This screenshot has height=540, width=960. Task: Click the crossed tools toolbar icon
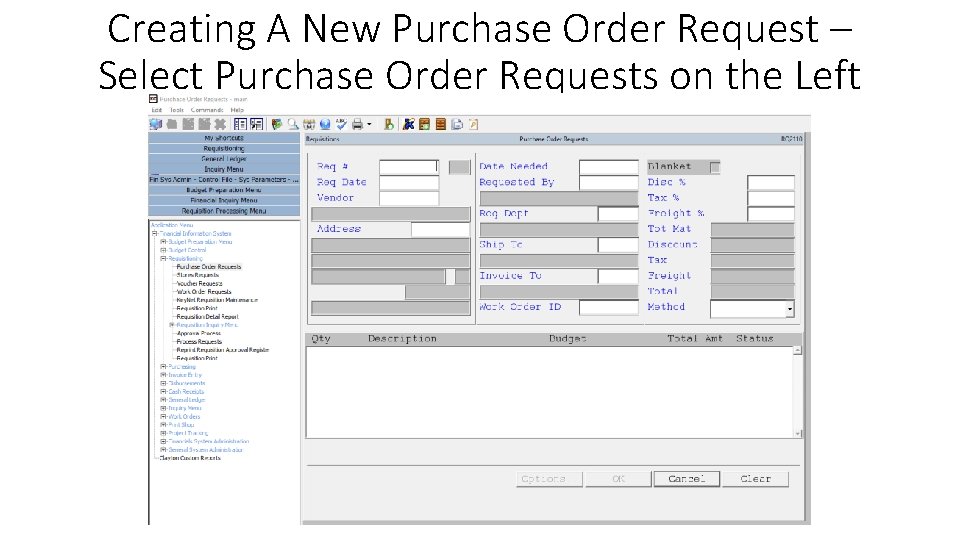[x=408, y=124]
